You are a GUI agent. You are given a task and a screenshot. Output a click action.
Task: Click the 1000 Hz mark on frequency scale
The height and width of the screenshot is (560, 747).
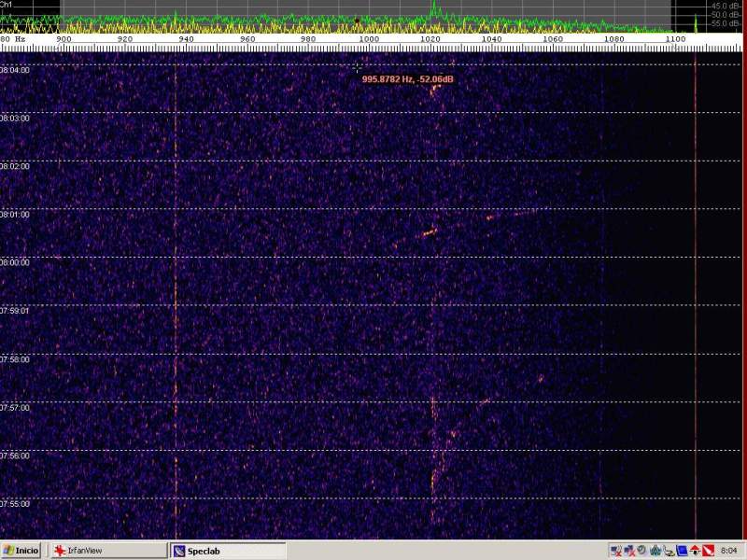coord(369,39)
